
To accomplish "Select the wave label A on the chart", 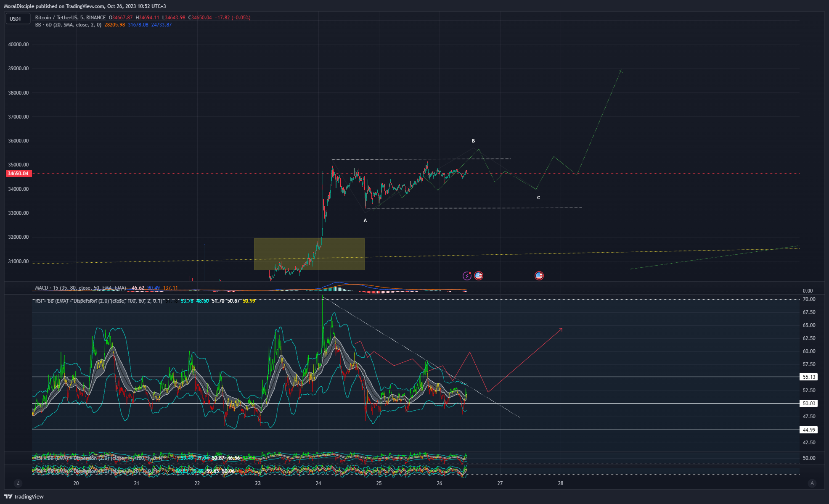I will point(365,220).
